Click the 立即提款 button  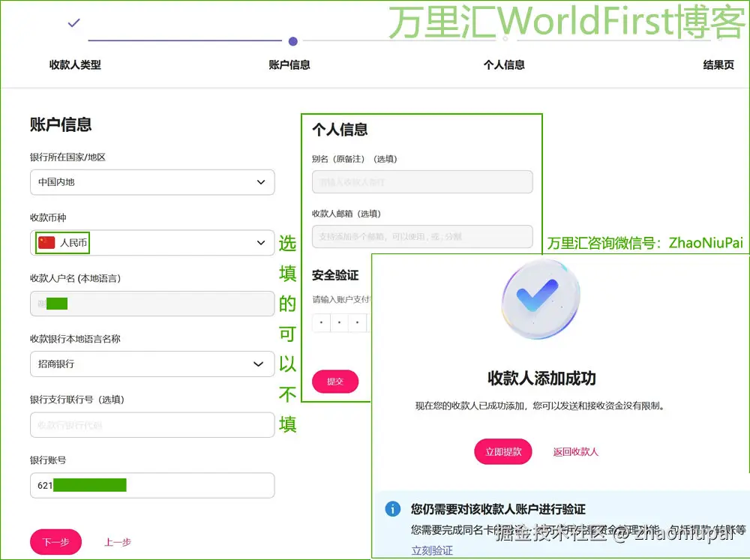tap(502, 451)
